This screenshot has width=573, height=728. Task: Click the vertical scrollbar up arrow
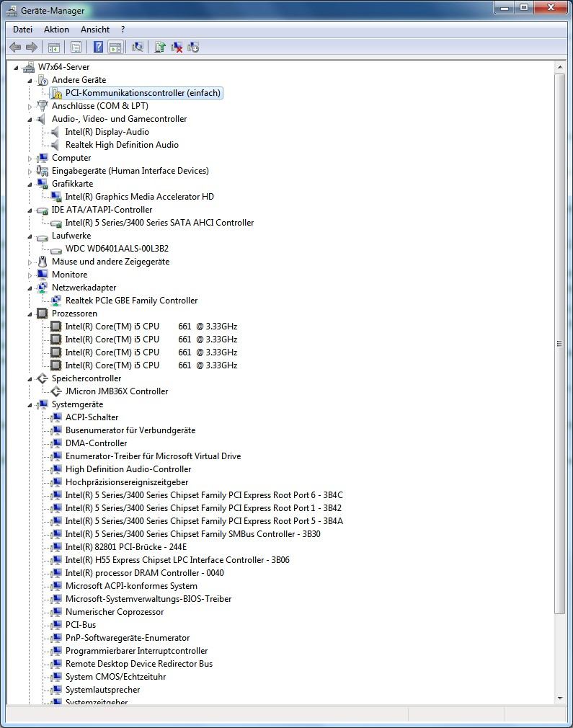559,67
